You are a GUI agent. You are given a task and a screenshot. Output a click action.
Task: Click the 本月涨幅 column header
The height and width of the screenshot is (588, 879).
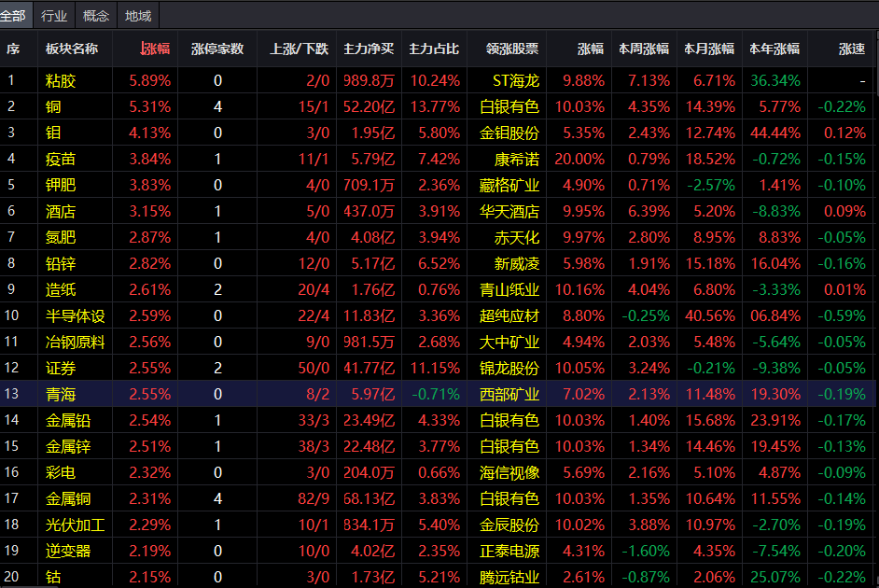click(x=709, y=49)
